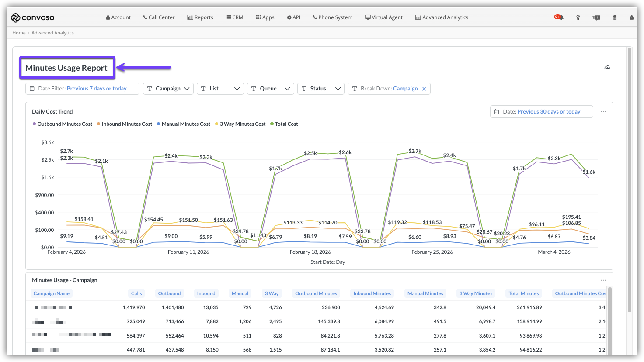The height and width of the screenshot is (362, 644).
Task: Open the user profile icon
Action: (631, 17)
